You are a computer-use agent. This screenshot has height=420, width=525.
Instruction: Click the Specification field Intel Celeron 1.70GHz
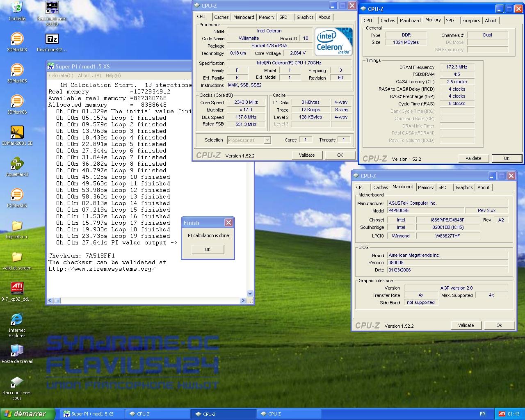click(x=289, y=63)
